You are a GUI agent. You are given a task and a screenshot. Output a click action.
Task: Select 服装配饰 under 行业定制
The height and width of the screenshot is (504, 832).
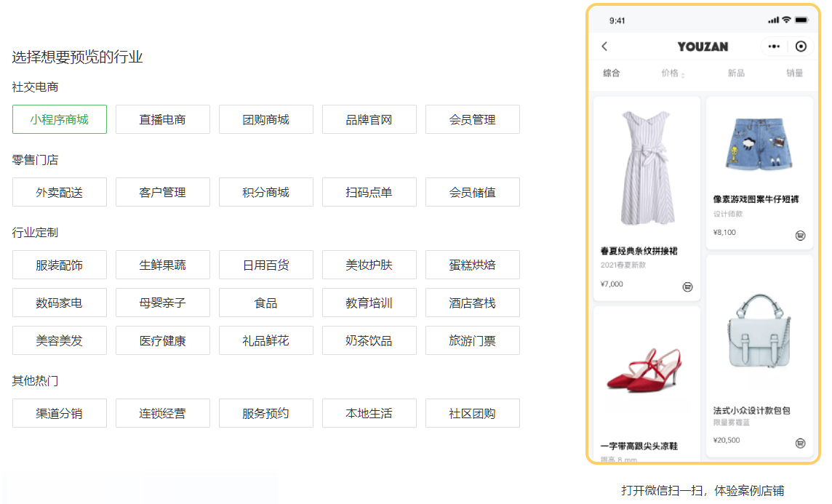(60, 265)
